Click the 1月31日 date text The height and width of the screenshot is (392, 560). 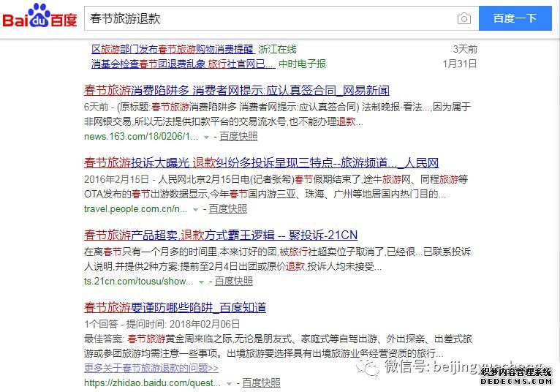[x=460, y=64]
